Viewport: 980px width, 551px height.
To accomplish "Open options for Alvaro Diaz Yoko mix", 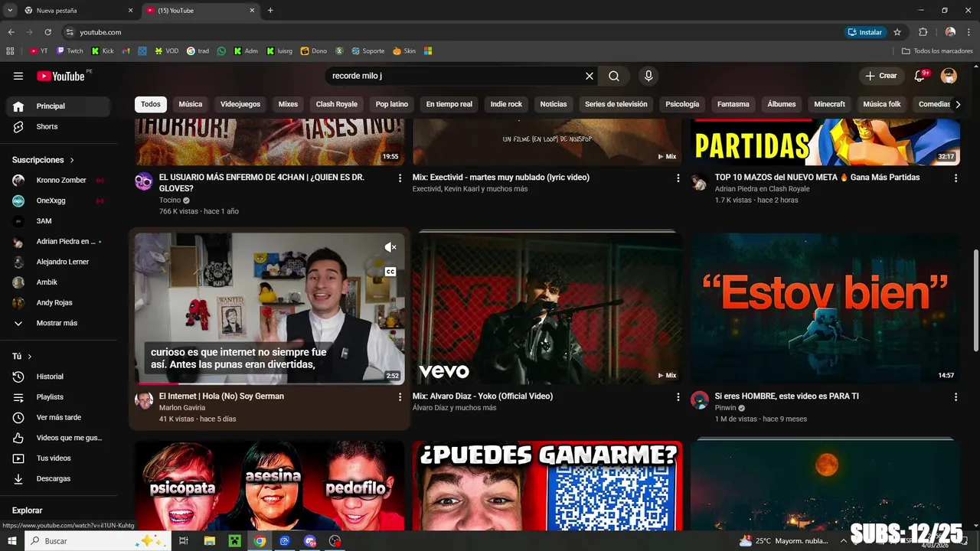I will coord(678,396).
